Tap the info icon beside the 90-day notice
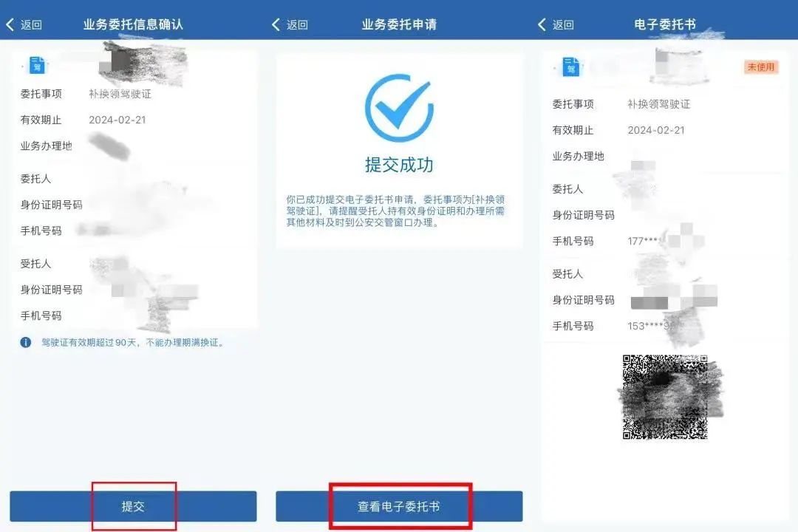This screenshot has height=532, width=798. click(25, 343)
